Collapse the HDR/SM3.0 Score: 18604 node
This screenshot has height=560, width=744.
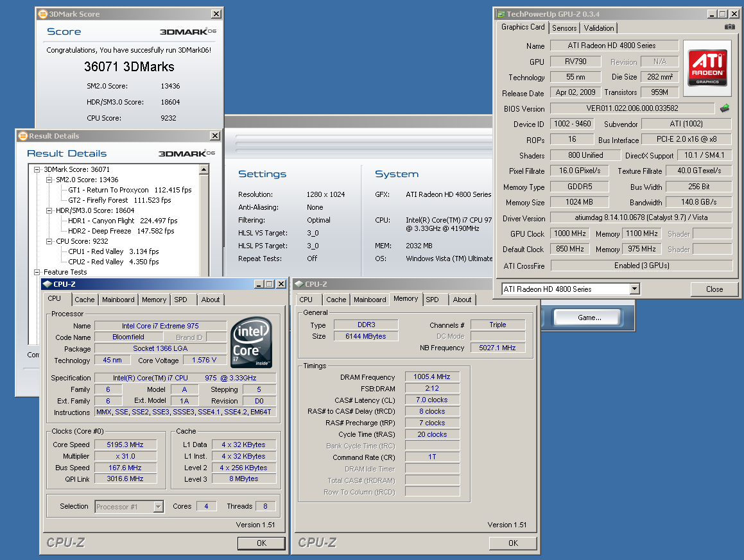[x=49, y=210]
